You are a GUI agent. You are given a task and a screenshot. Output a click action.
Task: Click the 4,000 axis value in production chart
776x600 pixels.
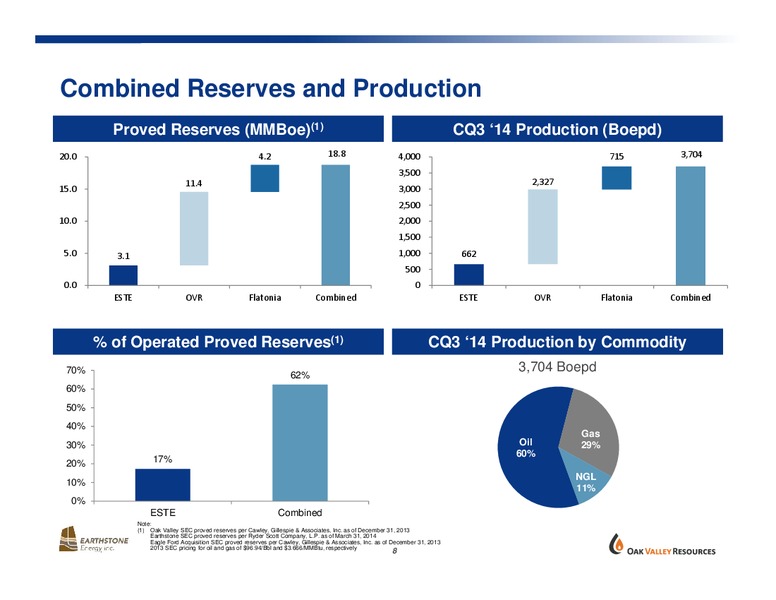point(409,157)
